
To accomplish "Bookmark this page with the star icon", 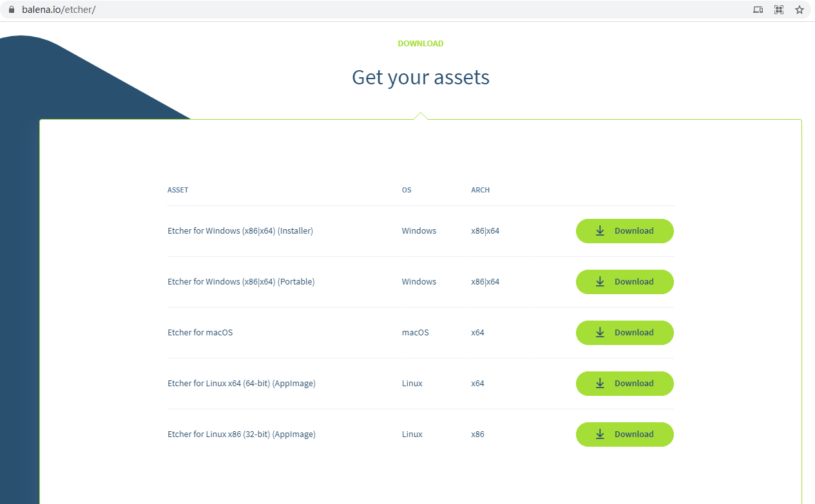I will pos(800,10).
